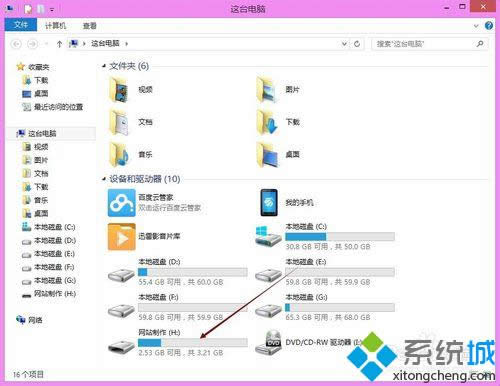Image resolution: width=500 pixels, height=386 pixels.
Task: Select 网站制作 (H:) in the sidebar tree
Action: point(49,294)
